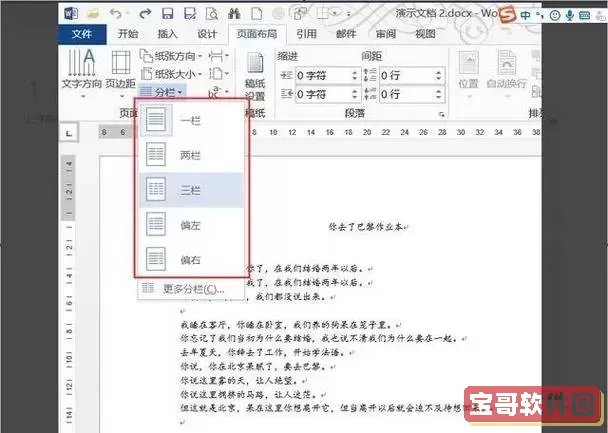
Task: Open the 插入 Insert tab
Action: point(168,33)
